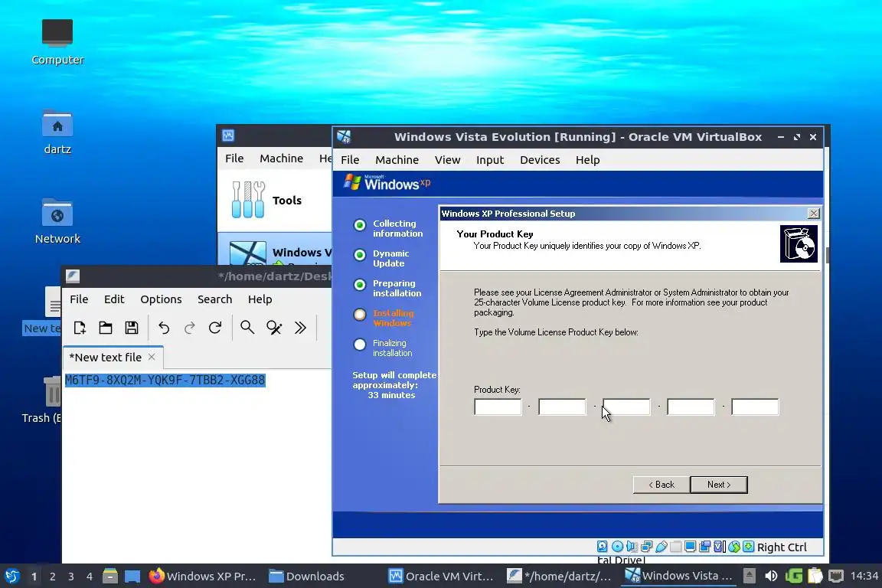Open Search menu in the text editor

(214, 299)
